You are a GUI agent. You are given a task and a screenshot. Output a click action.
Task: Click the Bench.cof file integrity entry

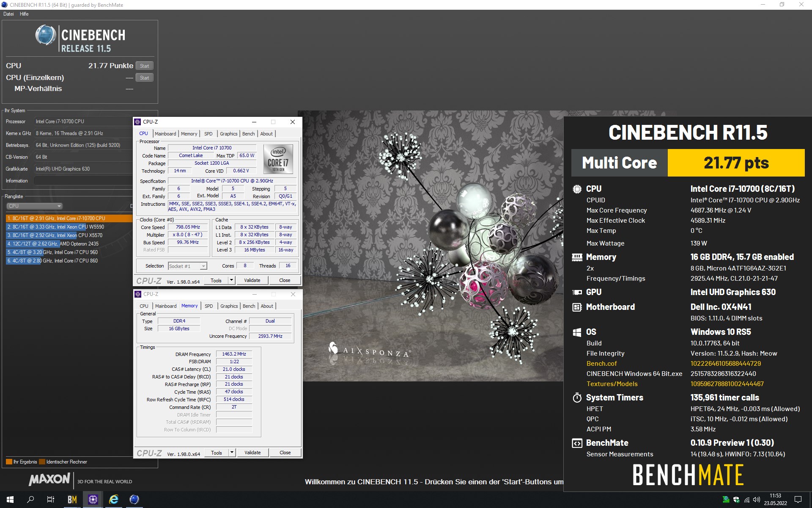click(x=601, y=364)
